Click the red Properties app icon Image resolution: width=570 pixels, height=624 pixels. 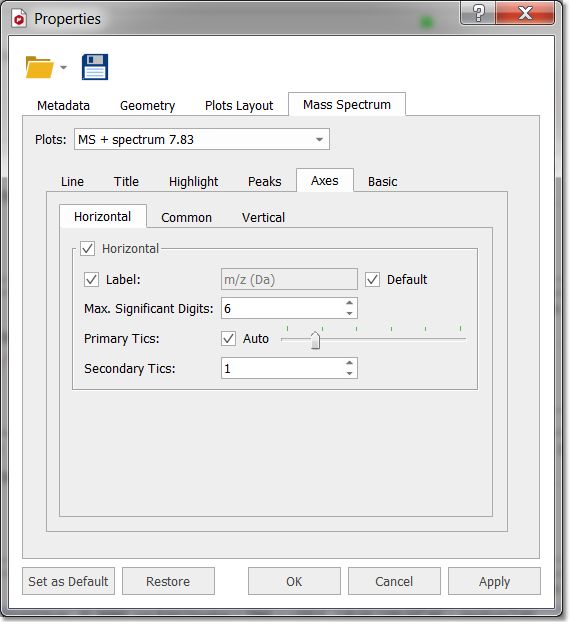[19, 19]
